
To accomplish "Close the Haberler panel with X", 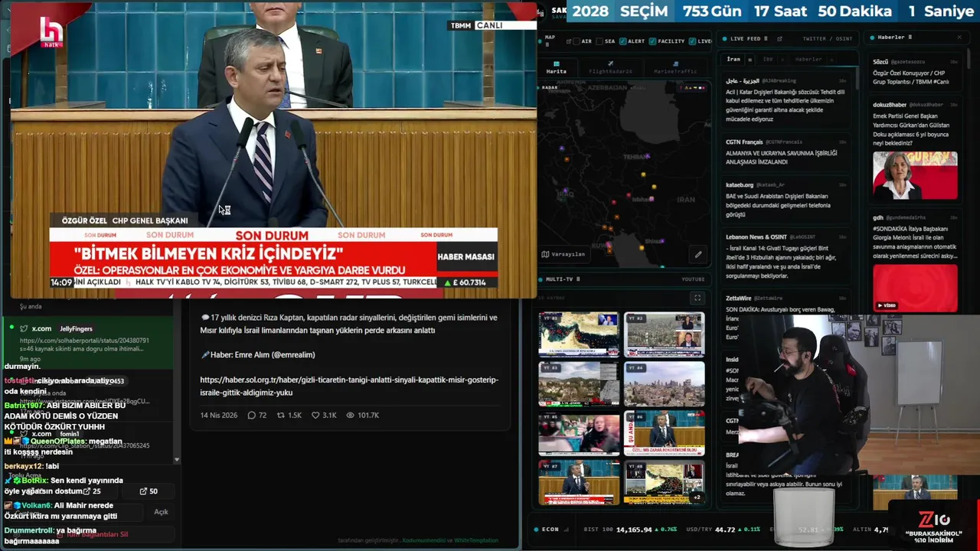I will tap(959, 37).
